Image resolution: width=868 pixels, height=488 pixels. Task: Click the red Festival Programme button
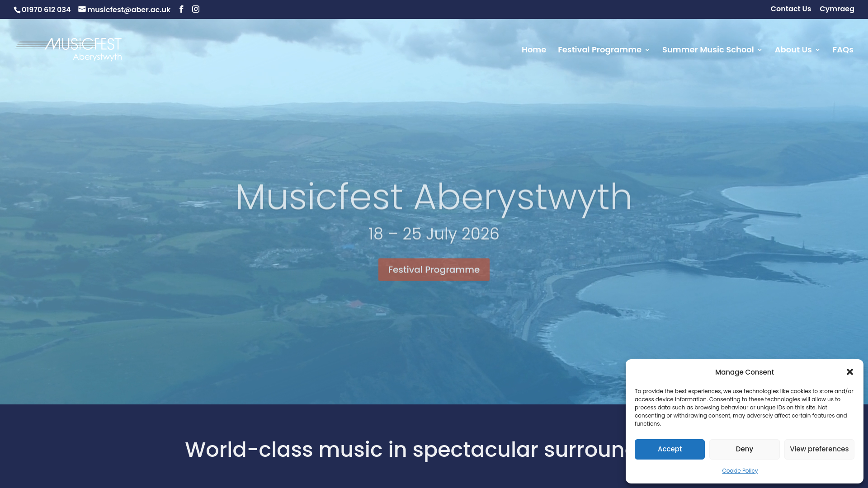434,270
